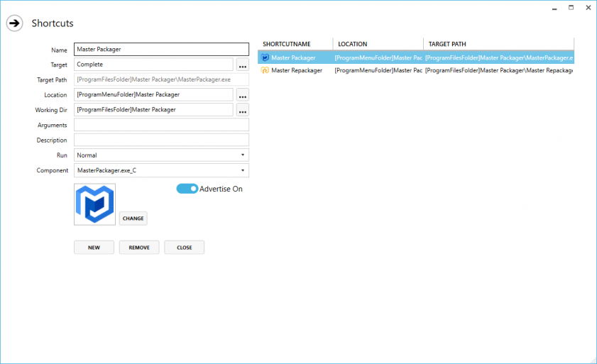Click Master Packager row target path cell
This screenshot has height=364, width=597.
click(x=499, y=58)
